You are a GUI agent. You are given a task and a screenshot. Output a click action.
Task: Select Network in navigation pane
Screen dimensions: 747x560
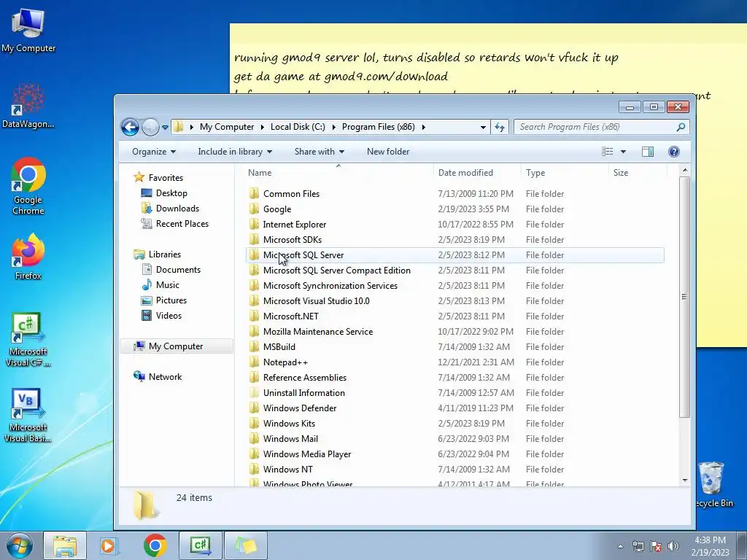click(158, 377)
